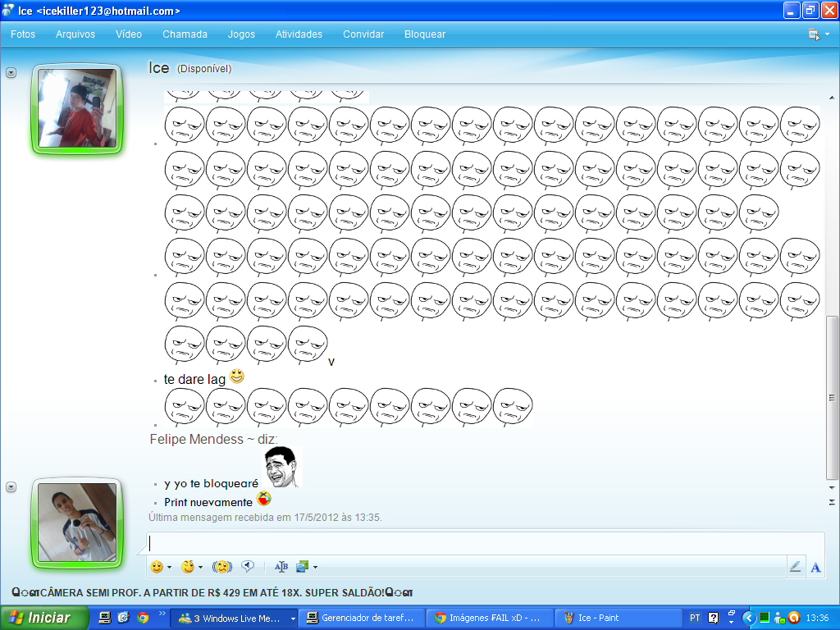Viewport: 840px width, 630px height.
Task: Click the green task manager CPU tray icon
Action: (765, 618)
